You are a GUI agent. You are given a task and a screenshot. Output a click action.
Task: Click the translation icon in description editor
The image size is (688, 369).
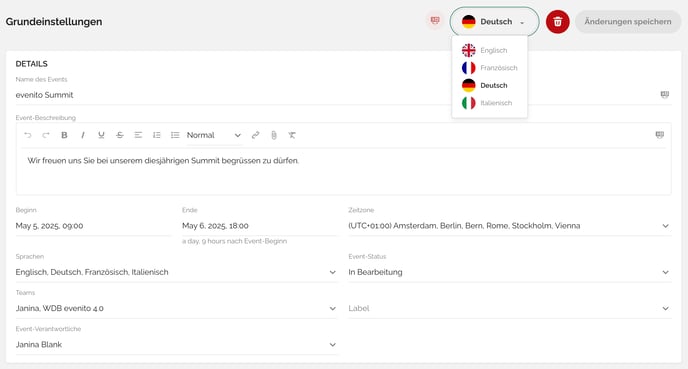659,135
